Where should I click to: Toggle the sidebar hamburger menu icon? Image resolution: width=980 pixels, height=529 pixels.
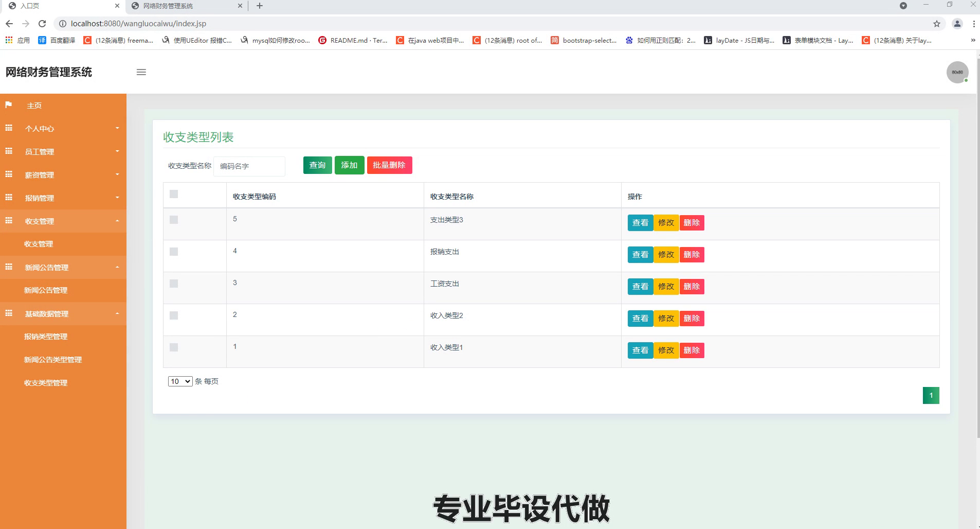(x=141, y=72)
